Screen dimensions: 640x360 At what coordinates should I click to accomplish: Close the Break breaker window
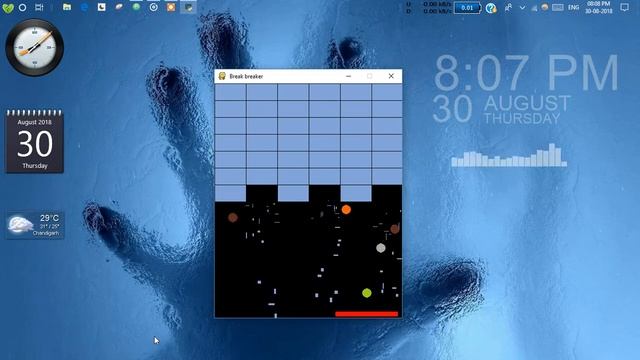pos(391,76)
